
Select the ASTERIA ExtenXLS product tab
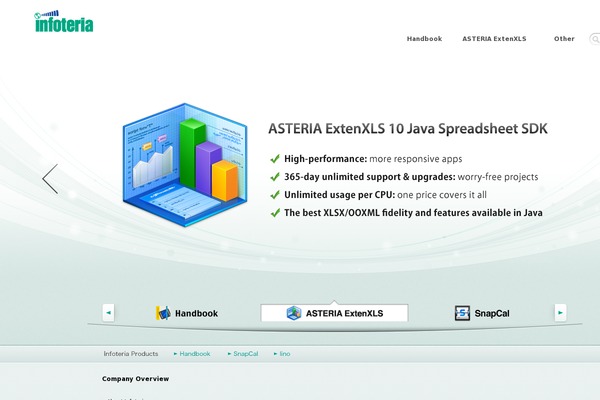(x=334, y=313)
